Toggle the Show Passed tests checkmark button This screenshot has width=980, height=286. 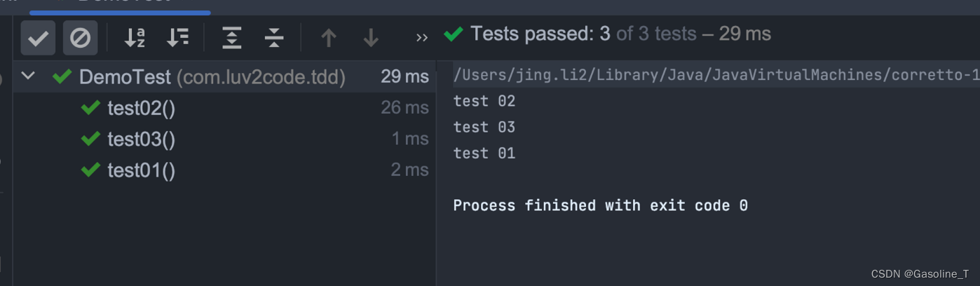click(x=38, y=37)
